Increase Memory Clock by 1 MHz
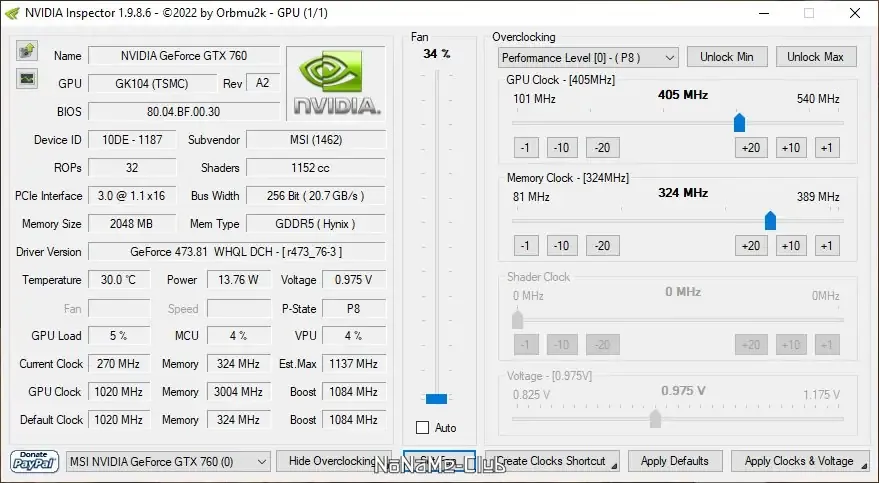Screen dimensions: 879x483 (x=827, y=245)
